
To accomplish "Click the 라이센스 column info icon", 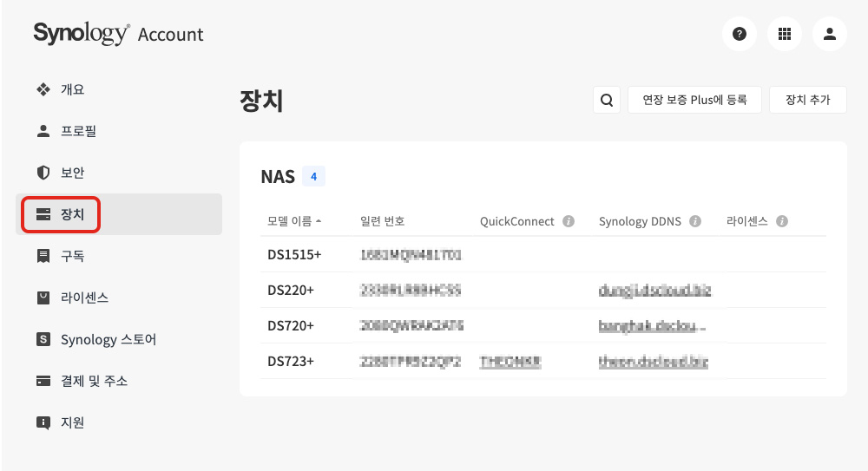I will coord(782,221).
